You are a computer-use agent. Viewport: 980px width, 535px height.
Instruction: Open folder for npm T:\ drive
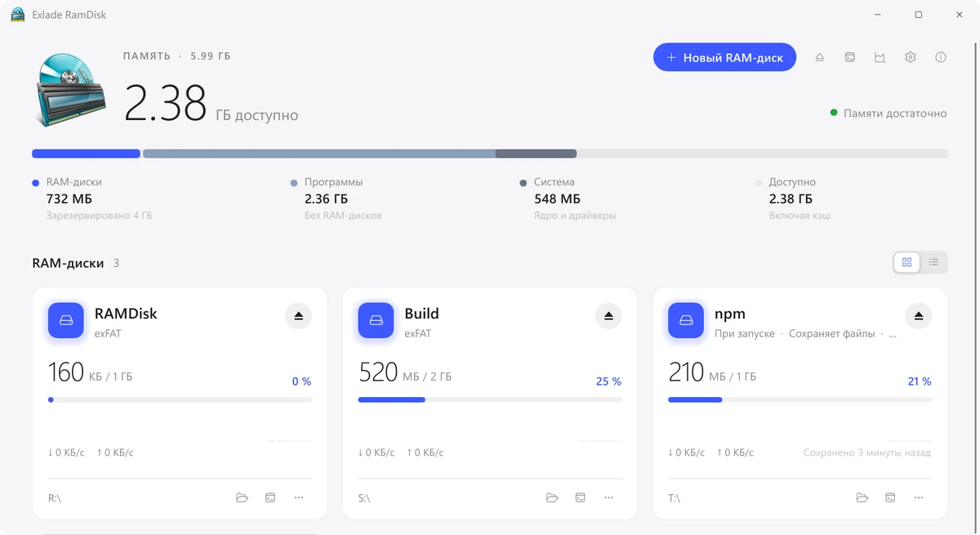tap(862, 497)
